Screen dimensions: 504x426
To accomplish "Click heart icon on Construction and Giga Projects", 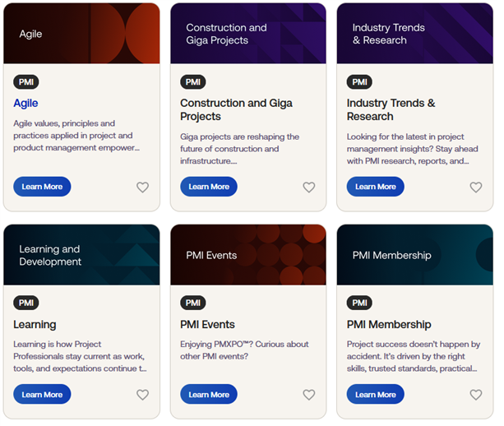I will [x=309, y=188].
